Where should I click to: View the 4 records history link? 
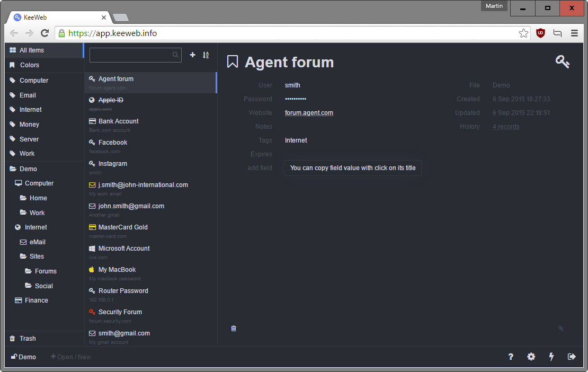point(506,127)
